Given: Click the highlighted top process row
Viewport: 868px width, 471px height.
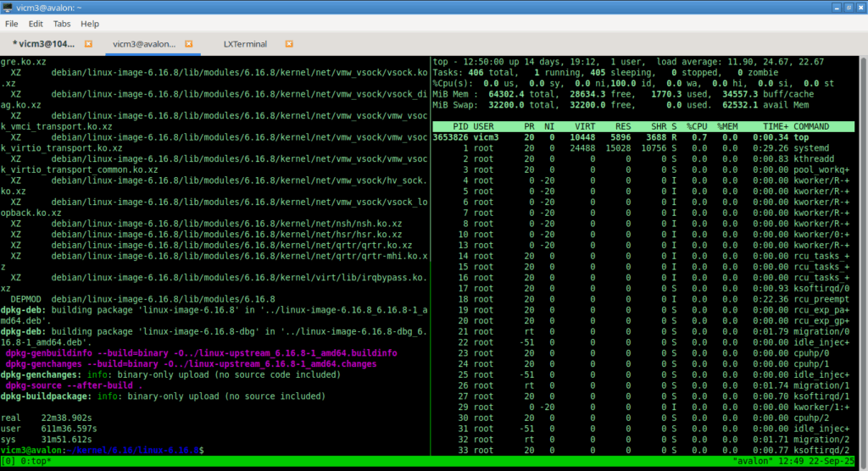Looking at the screenshot, I should (x=644, y=137).
